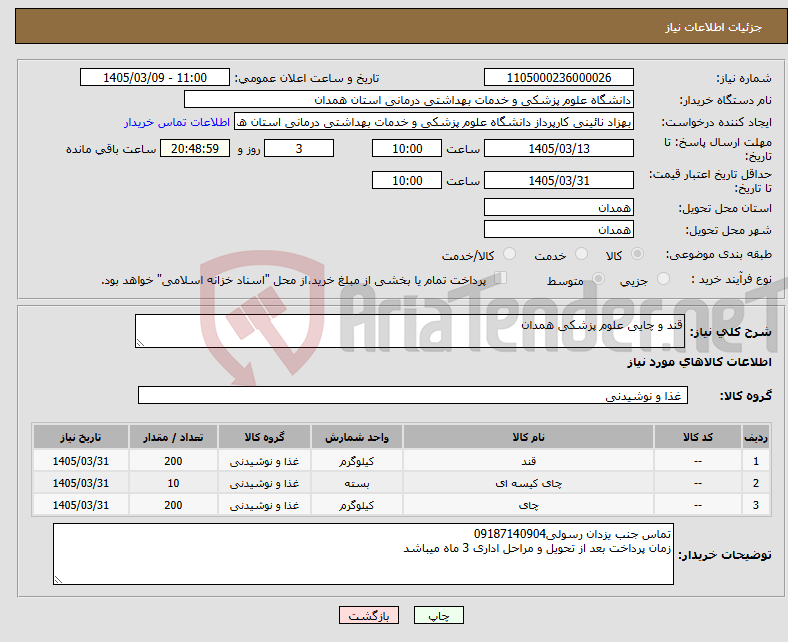This screenshot has height=642, width=788.
Task: Click the announcement date field 1405/03/09 - 11:00
Action: click(x=155, y=77)
